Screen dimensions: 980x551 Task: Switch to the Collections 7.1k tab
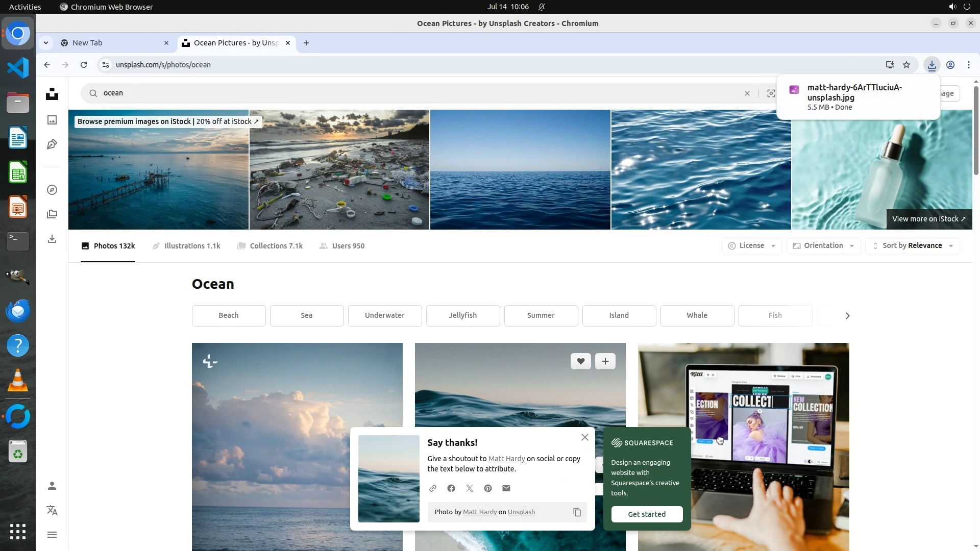tap(270, 246)
